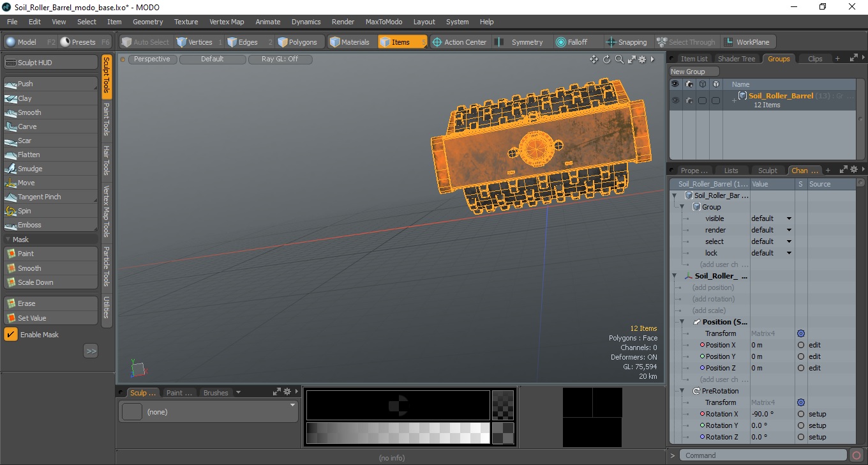The image size is (868, 465).
Task: Select the Move sculpt tool
Action: click(50, 183)
